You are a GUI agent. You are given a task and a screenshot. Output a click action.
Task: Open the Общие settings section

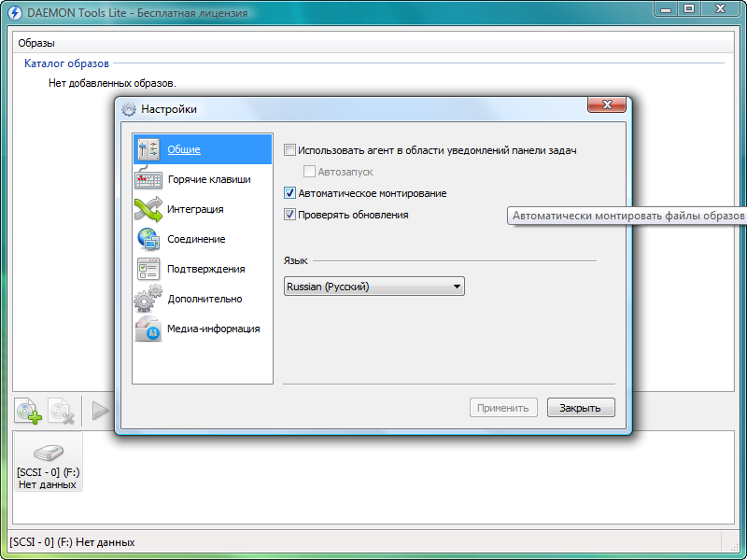coord(183,149)
